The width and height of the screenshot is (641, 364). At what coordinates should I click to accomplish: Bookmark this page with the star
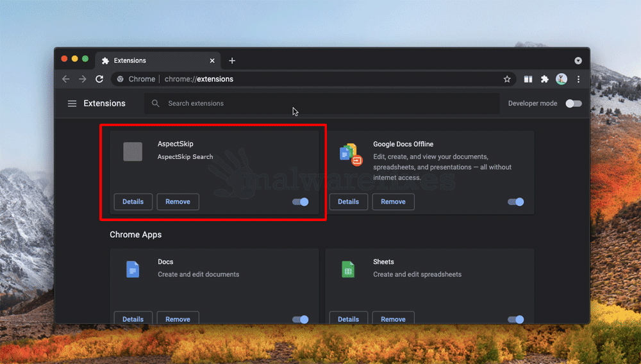click(507, 79)
